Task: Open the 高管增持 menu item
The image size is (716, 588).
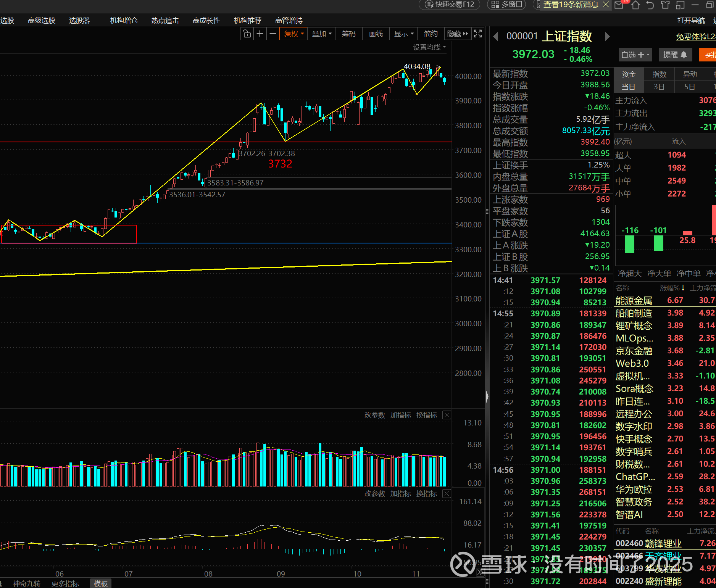Action: [289, 20]
